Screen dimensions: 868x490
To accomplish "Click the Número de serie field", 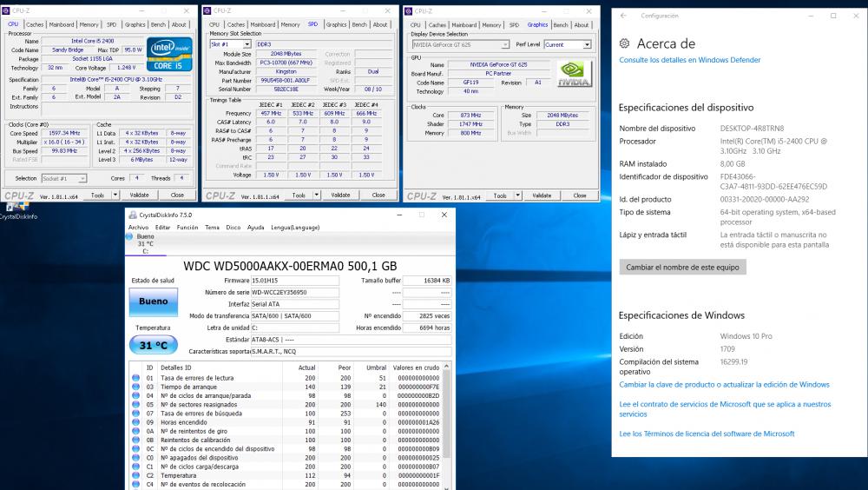I will 294,292.
